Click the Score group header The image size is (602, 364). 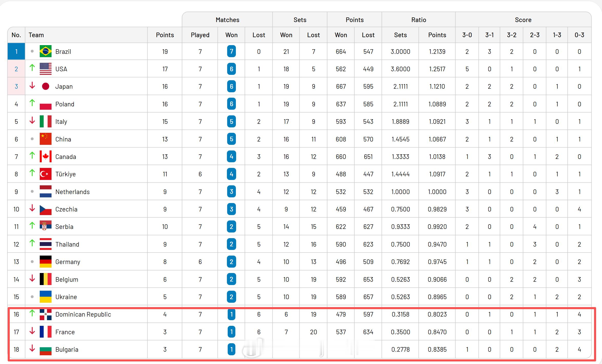(x=523, y=20)
